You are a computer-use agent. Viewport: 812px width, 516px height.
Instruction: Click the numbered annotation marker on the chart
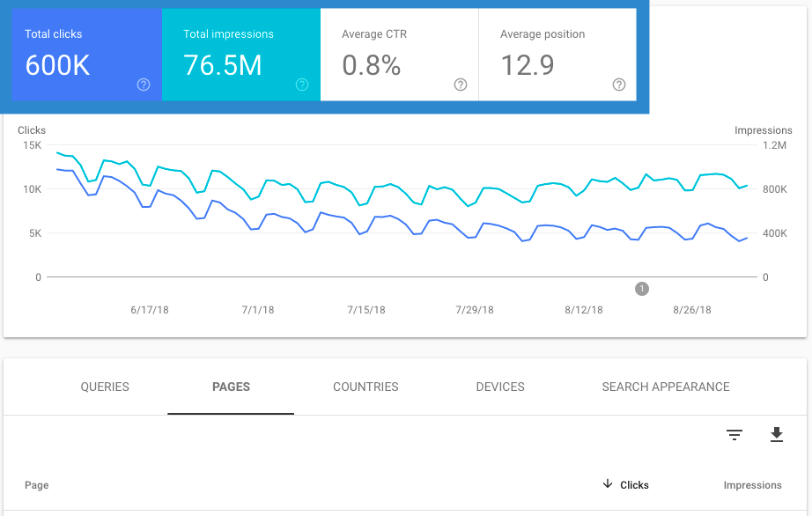pyautogui.click(x=642, y=288)
